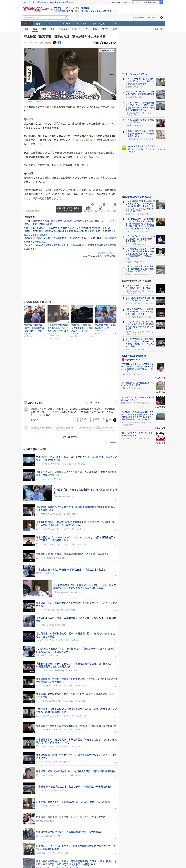Toggle the コメント非表示 checkbox
The image size is (186, 868).
point(102,442)
